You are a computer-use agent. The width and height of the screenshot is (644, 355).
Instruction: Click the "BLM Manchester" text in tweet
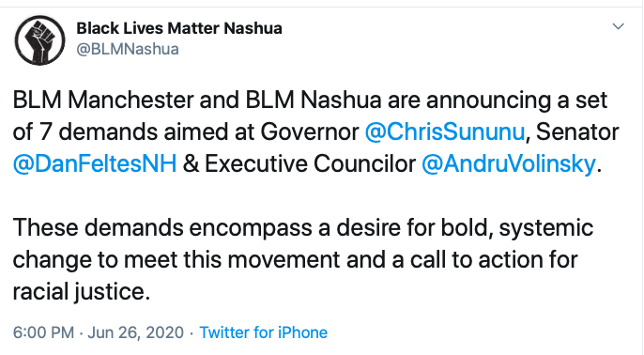click(x=103, y=100)
